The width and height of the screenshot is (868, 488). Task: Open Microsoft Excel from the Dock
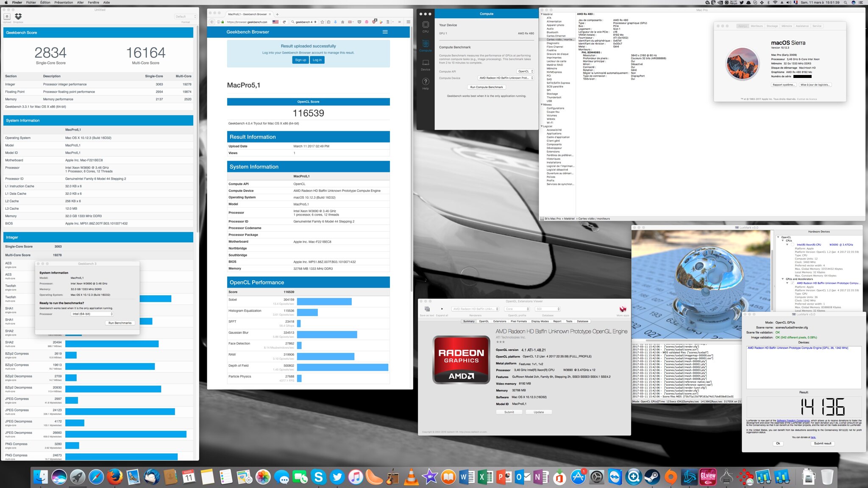point(485,477)
